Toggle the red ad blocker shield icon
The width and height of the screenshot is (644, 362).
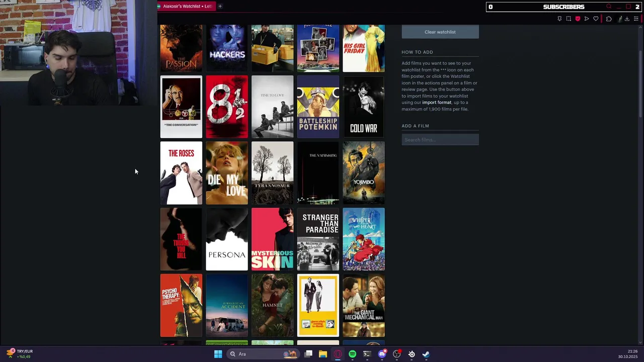(x=578, y=19)
